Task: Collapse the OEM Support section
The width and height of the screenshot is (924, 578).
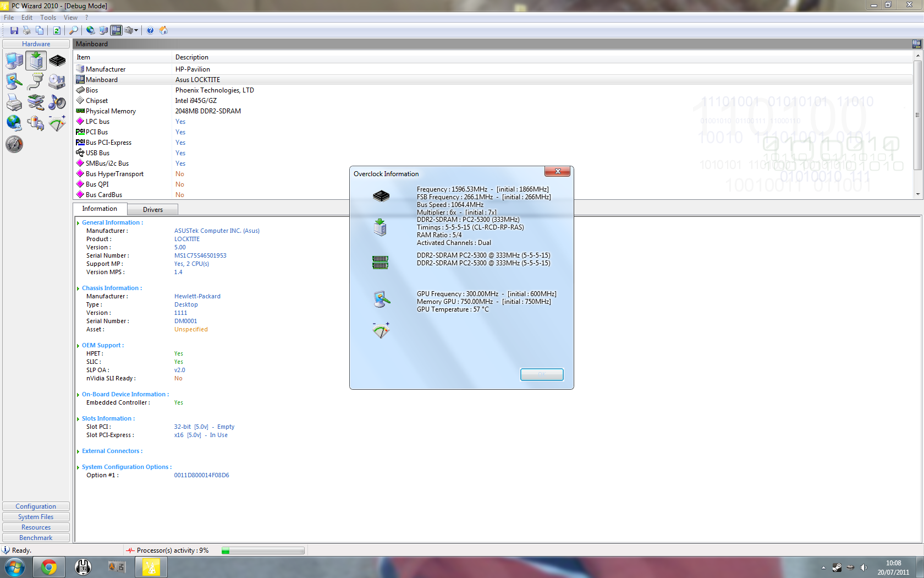Action: click(x=78, y=346)
